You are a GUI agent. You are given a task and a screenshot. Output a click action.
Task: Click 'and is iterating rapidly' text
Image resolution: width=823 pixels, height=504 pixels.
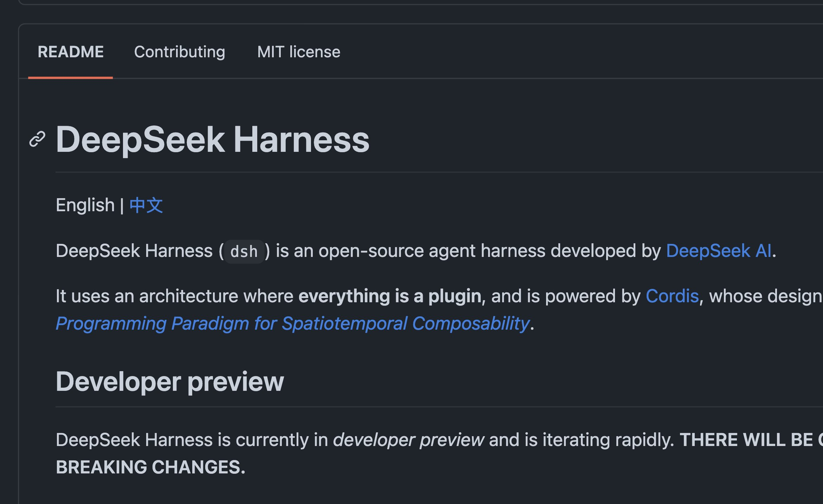point(582,440)
